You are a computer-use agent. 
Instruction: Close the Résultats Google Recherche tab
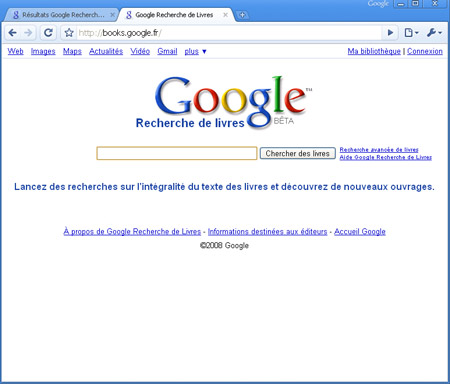(x=112, y=15)
